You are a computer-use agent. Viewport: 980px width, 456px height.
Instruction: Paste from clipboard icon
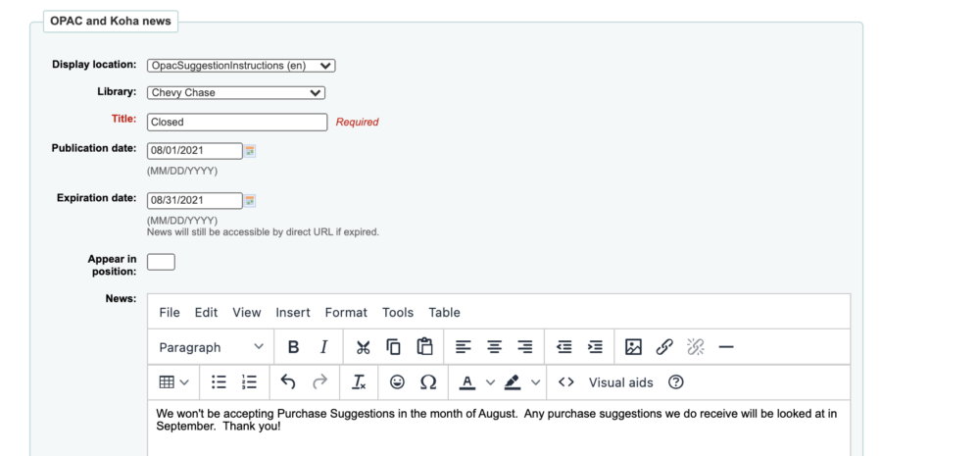[425, 347]
